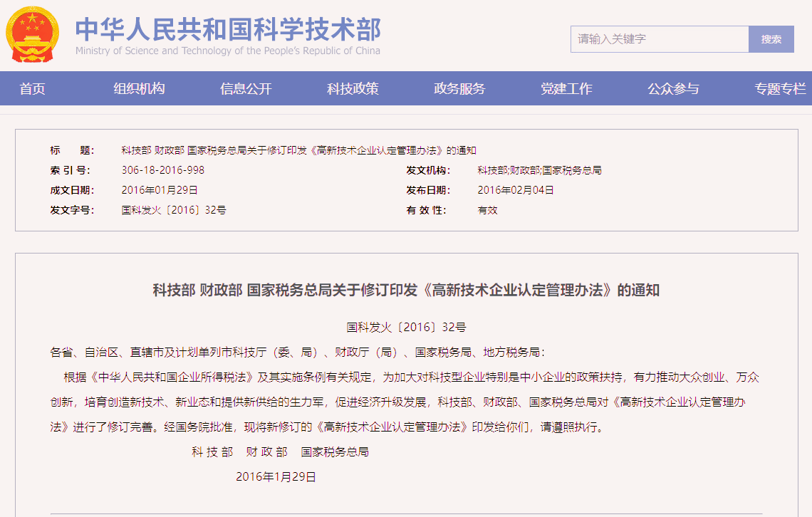
Task: Click the body paragraph line starting 根据《中华人民共和国企业所得税法》
Action: 411,377
